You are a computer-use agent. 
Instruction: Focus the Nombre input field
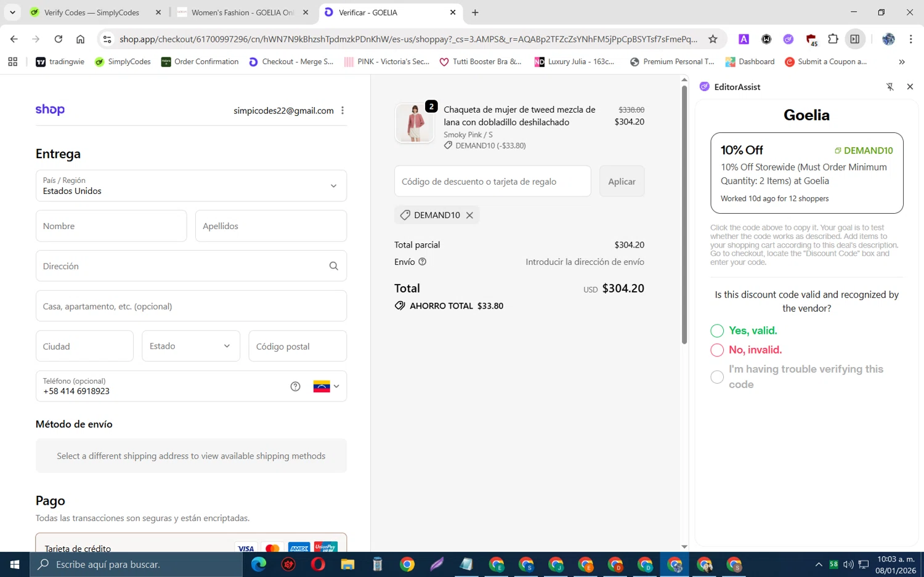tap(111, 226)
